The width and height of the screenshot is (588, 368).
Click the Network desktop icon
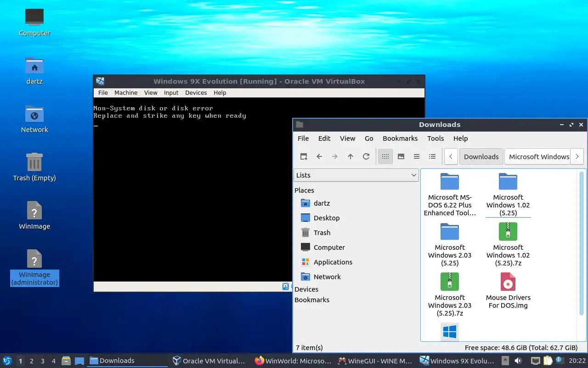(x=34, y=119)
